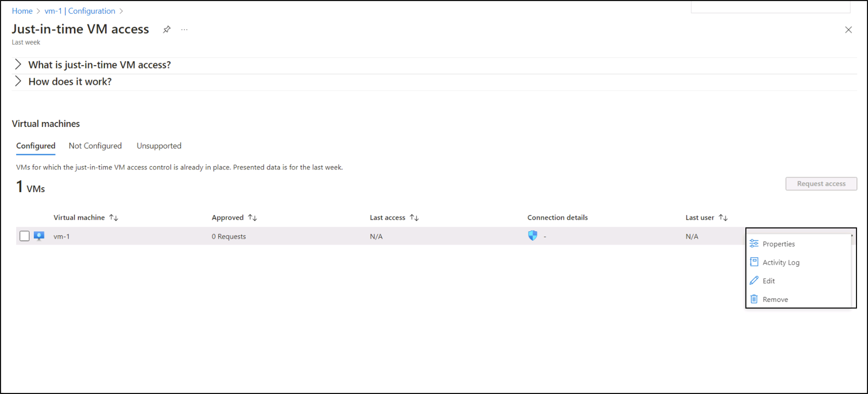The height and width of the screenshot is (394, 868).
Task: Click the Request access button
Action: tap(821, 184)
